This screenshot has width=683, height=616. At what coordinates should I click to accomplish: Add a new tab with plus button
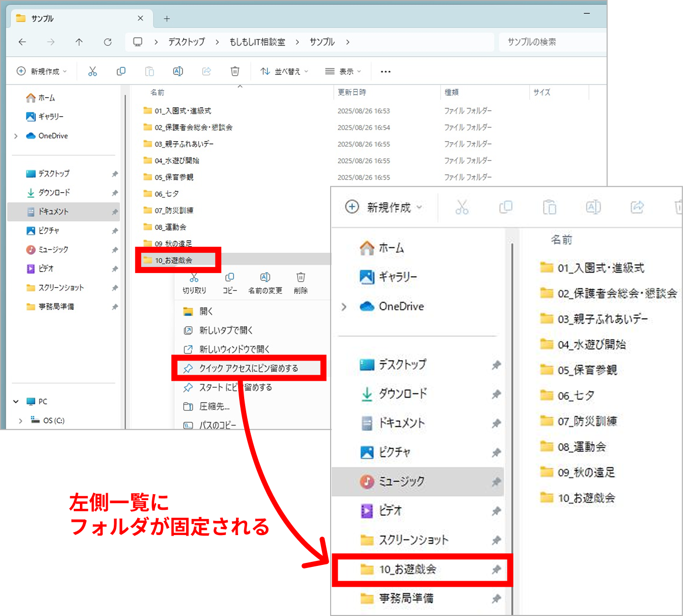coord(167,19)
